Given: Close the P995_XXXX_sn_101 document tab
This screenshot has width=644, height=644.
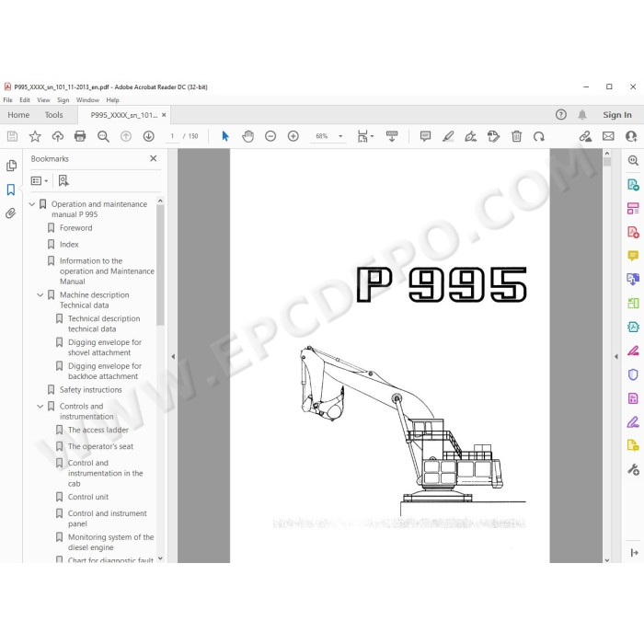Looking at the screenshot, I should click(164, 115).
